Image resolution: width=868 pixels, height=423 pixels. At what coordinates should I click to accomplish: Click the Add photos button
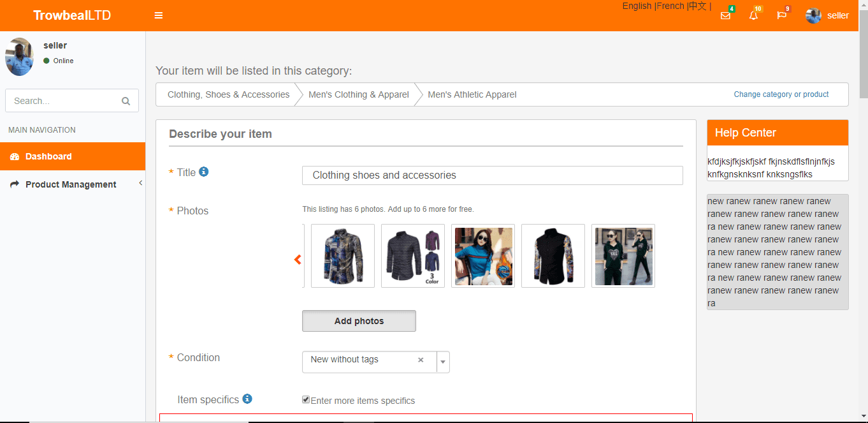pyautogui.click(x=359, y=321)
